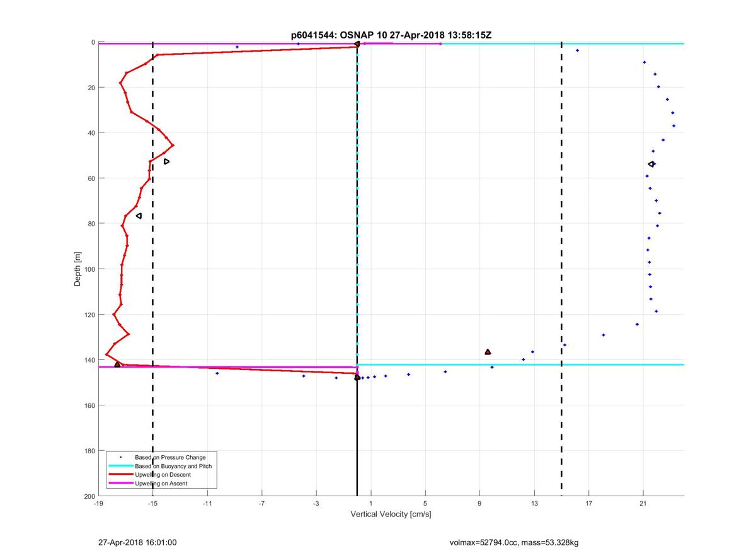The image size is (756, 558).
Task: Click the 'Vertical Velocity [cm/s]' axis label
Action: point(391,514)
